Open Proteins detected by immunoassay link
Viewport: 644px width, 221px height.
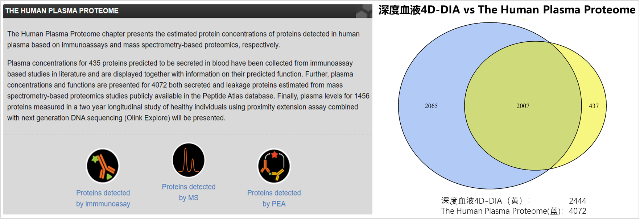pos(103,198)
